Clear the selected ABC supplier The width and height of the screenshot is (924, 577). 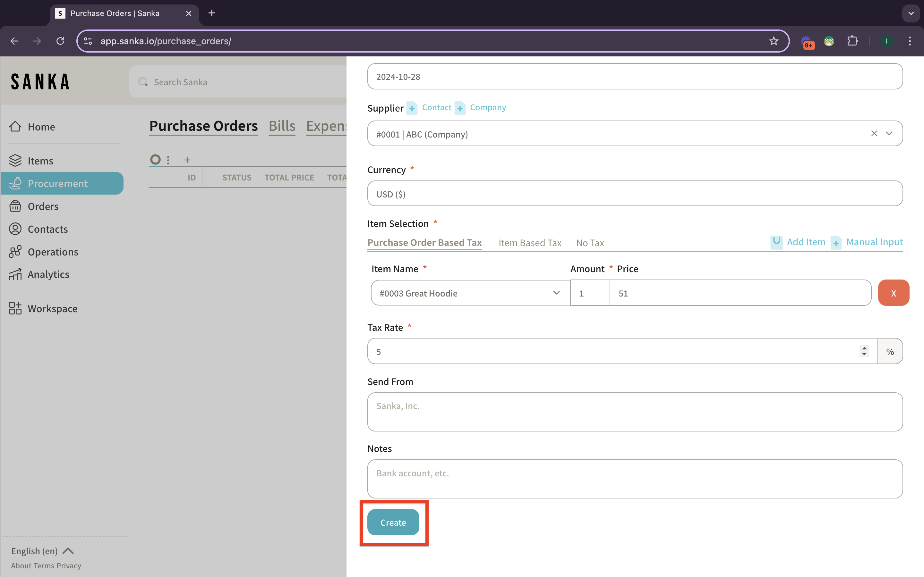pos(874,134)
